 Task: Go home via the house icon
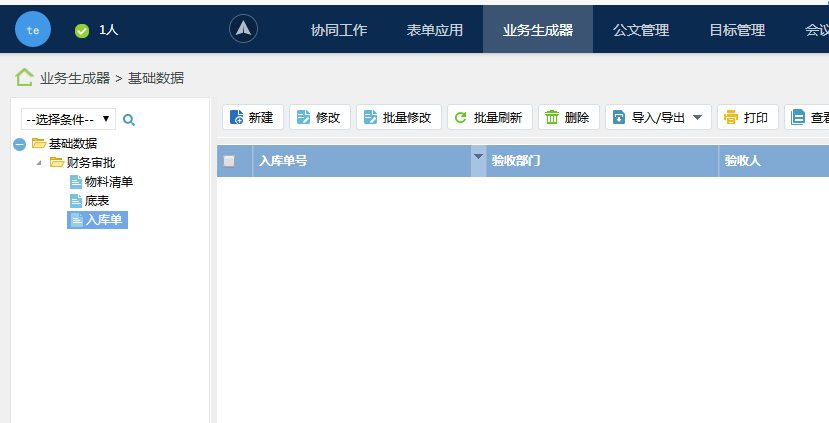tap(24, 78)
